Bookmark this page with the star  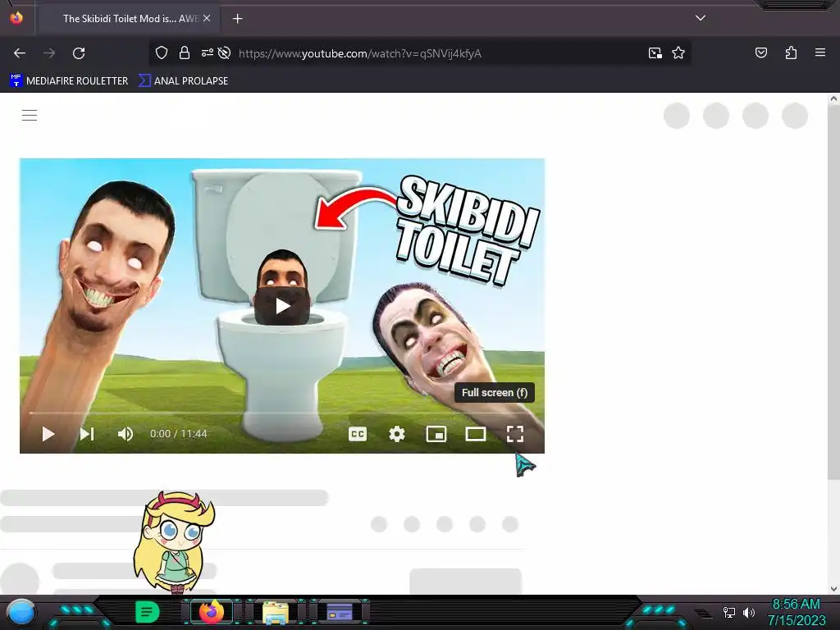[x=678, y=53]
